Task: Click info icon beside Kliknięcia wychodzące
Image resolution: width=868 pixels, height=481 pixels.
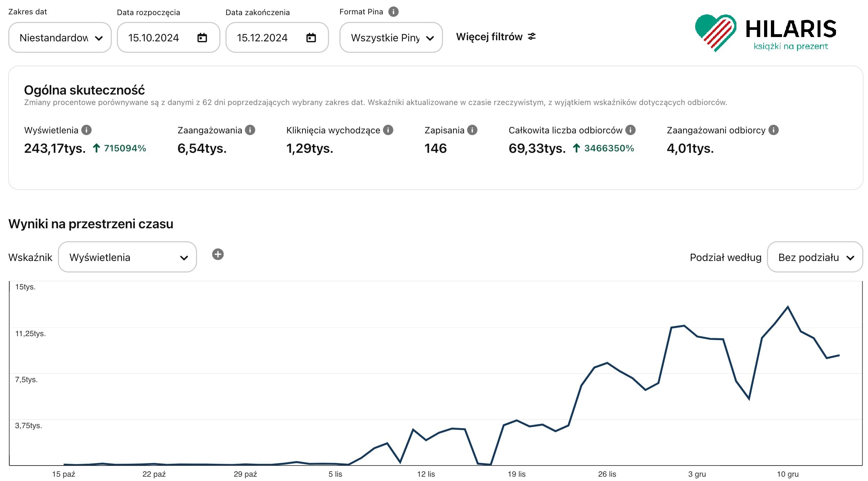Action: click(388, 130)
